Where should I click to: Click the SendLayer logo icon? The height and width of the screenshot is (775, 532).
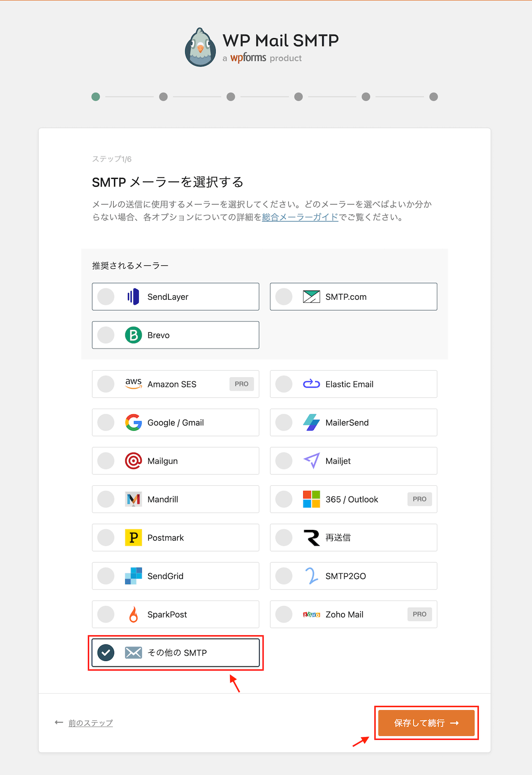[133, 296]
